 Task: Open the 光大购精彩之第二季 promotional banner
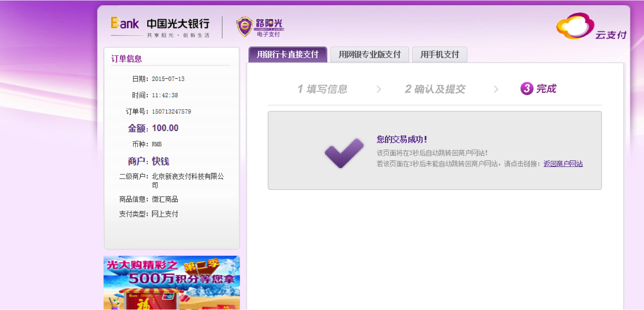click(172, 283)
